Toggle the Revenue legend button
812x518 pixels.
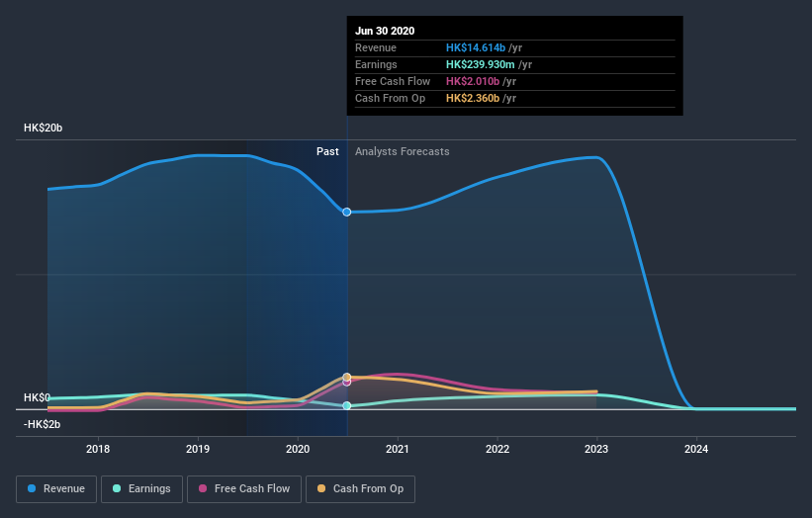[x=56, y=489]
